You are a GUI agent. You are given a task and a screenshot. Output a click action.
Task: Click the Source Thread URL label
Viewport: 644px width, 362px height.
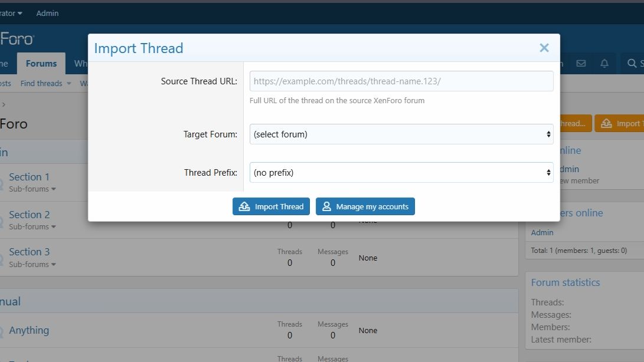199,81
